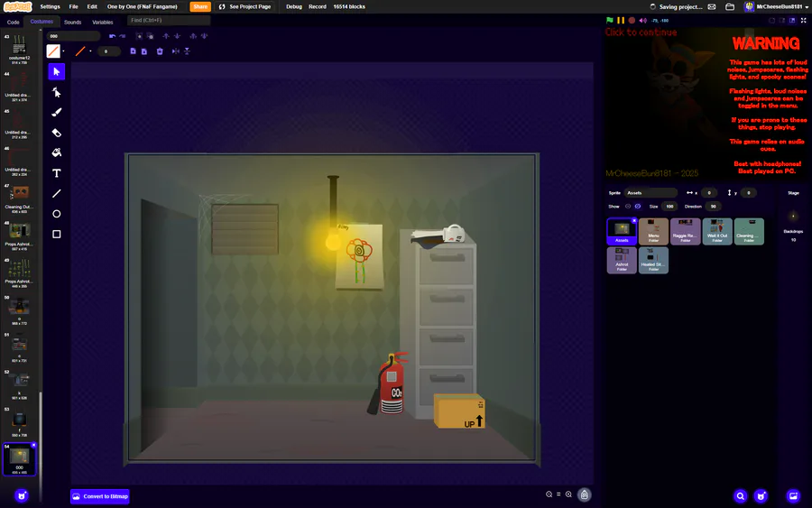Screen dimensions: 812x508
Task: Click the Record button
Action: tap(318, 6)
